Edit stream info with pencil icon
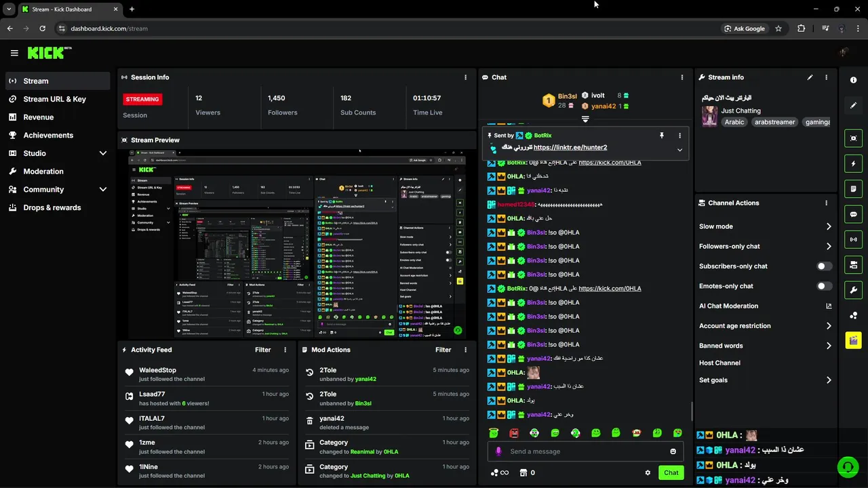The width and height of the screenshot is (868, 488). pyautogui.click(x=810, y=77)
